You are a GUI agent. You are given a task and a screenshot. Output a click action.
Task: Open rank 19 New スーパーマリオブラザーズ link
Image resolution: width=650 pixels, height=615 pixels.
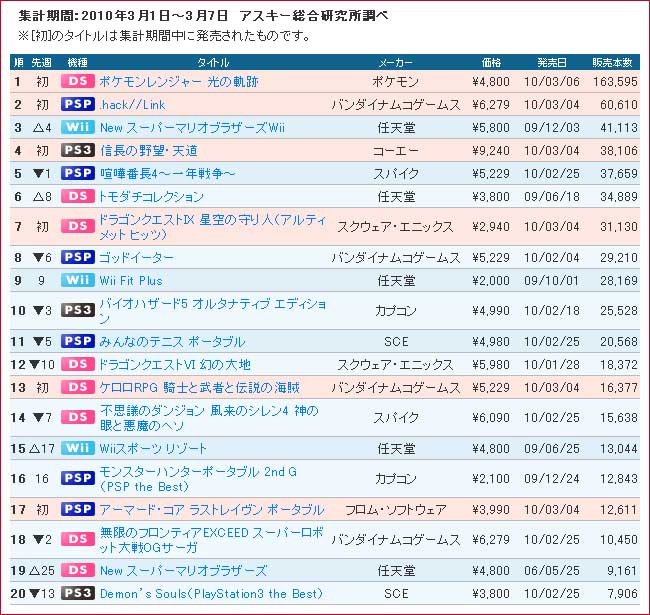click(183, 571)
